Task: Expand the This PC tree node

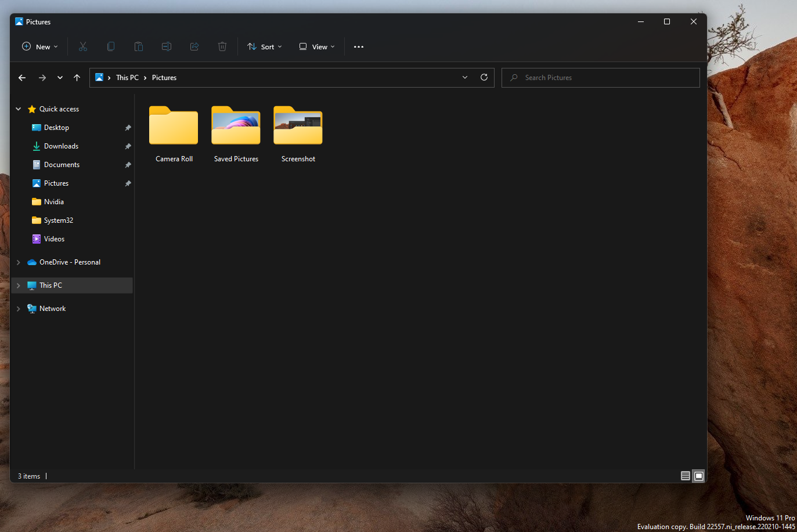Action: point(19,285)
